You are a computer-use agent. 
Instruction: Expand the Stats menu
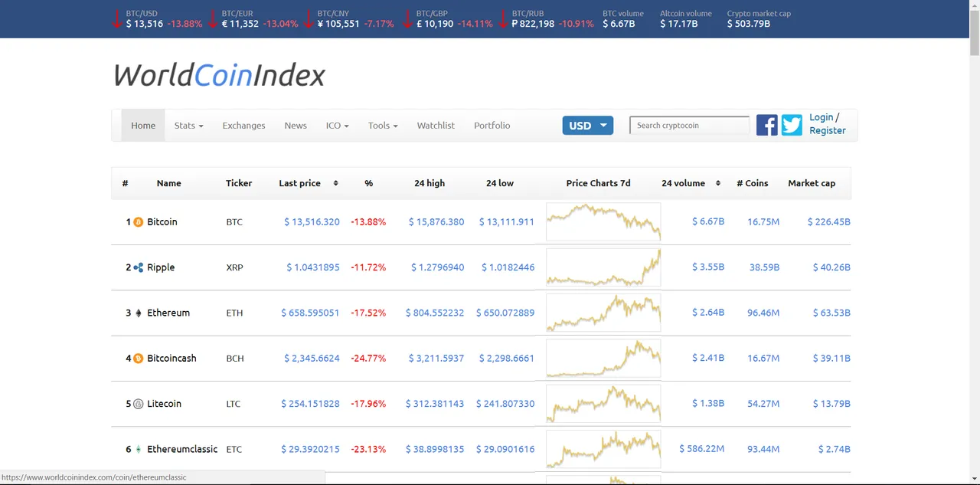click(188, 126)
